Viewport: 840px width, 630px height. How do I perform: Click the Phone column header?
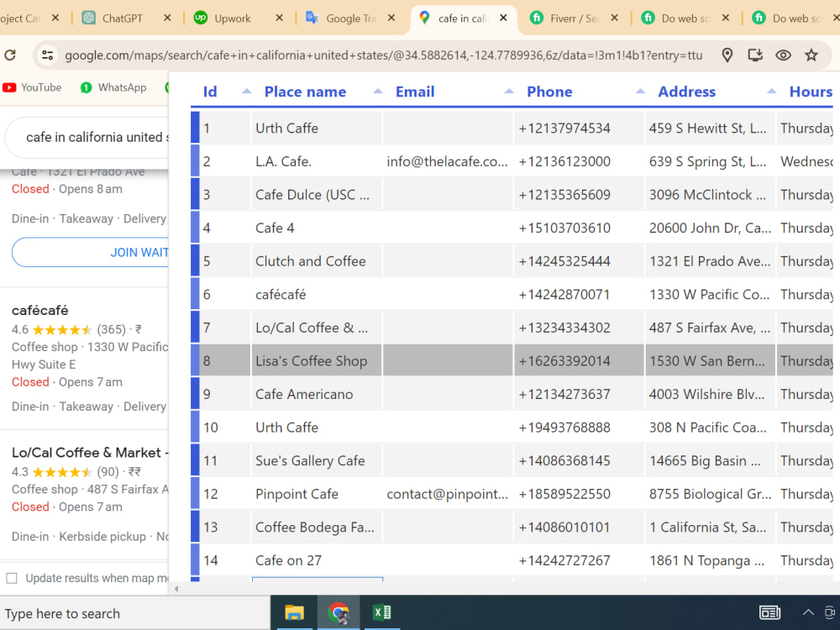click(x=549, y=92)
